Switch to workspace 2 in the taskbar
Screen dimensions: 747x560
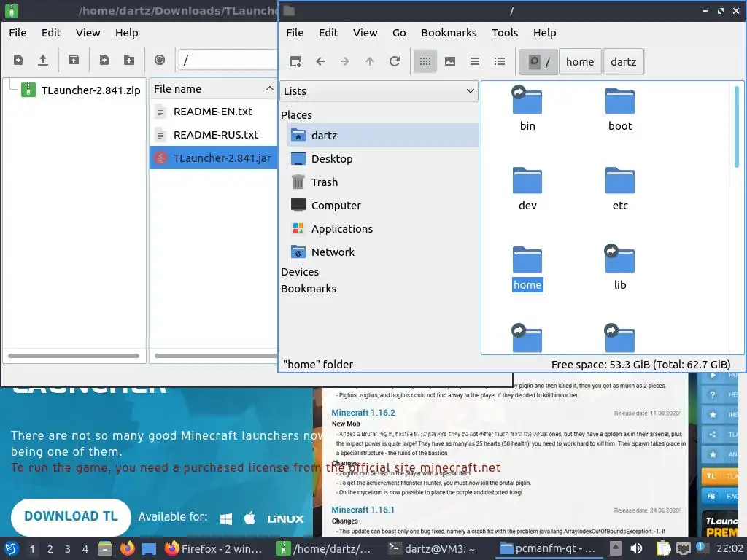coord(50,549)
